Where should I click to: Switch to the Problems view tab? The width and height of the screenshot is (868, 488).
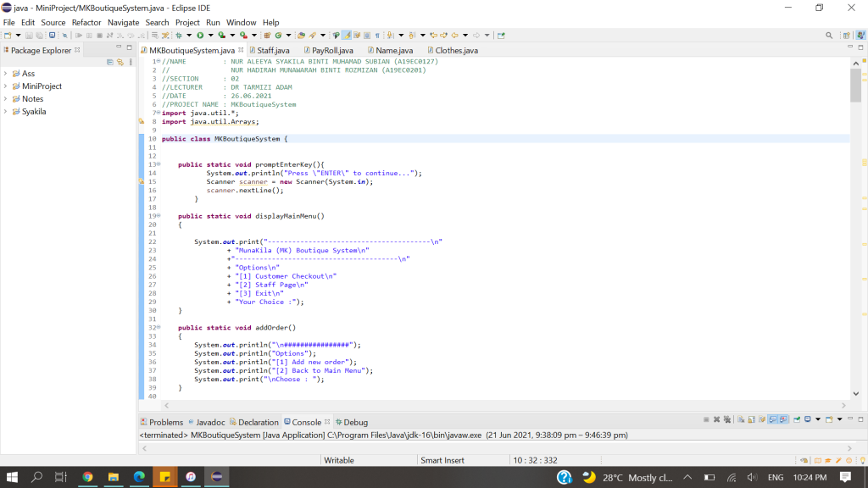tap(165, 422)
